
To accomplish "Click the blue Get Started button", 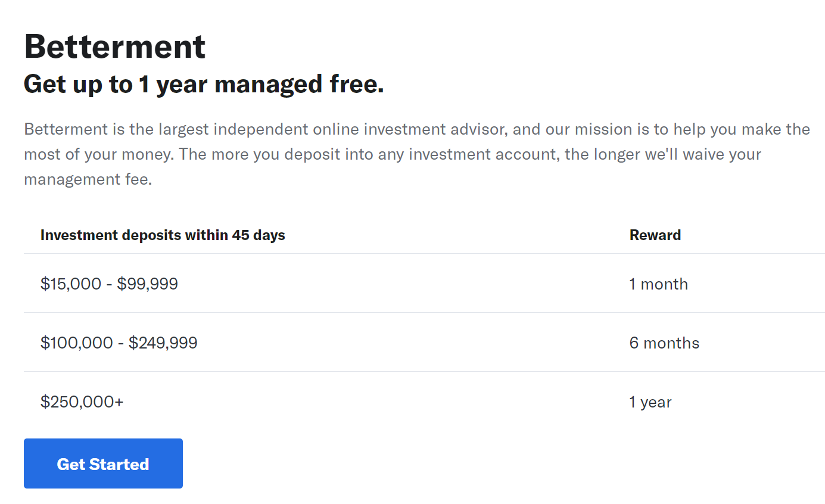I will click(103, 463).
